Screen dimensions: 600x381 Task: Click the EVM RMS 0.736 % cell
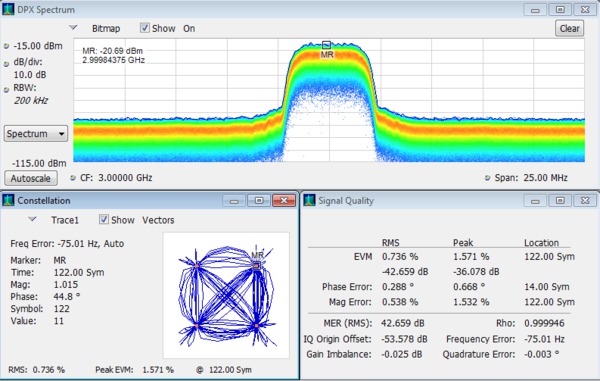(x=400, y=257)
